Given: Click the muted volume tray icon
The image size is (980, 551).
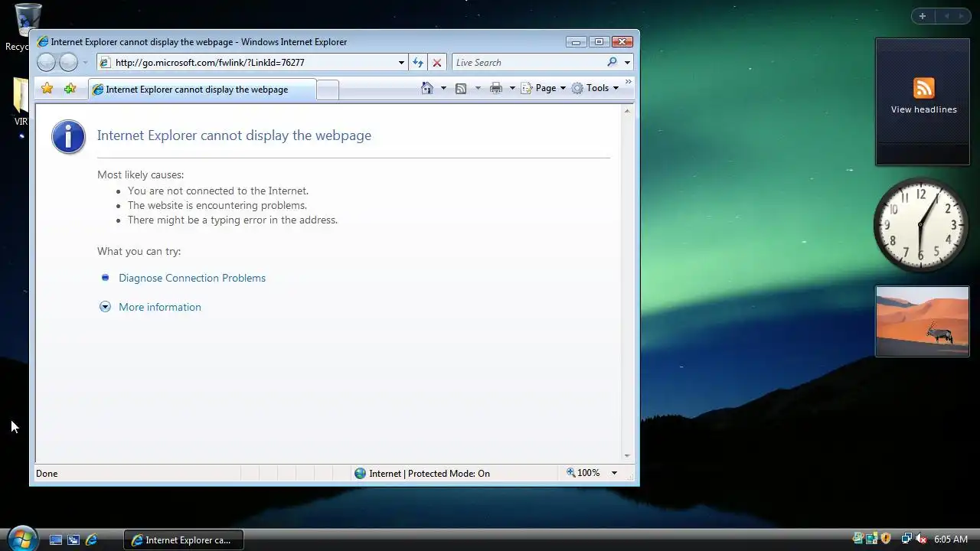Looking at the screenshot, I should (x=921, y=539).
